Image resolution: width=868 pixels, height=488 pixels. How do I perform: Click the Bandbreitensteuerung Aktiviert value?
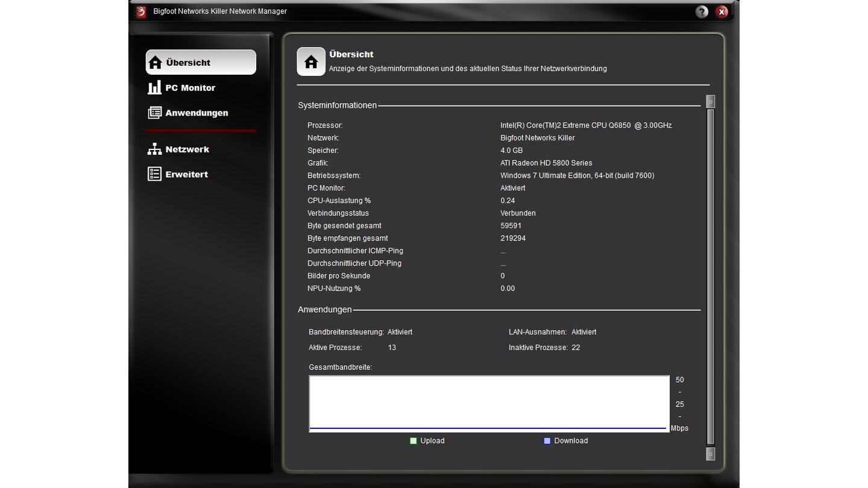(400, 332)
